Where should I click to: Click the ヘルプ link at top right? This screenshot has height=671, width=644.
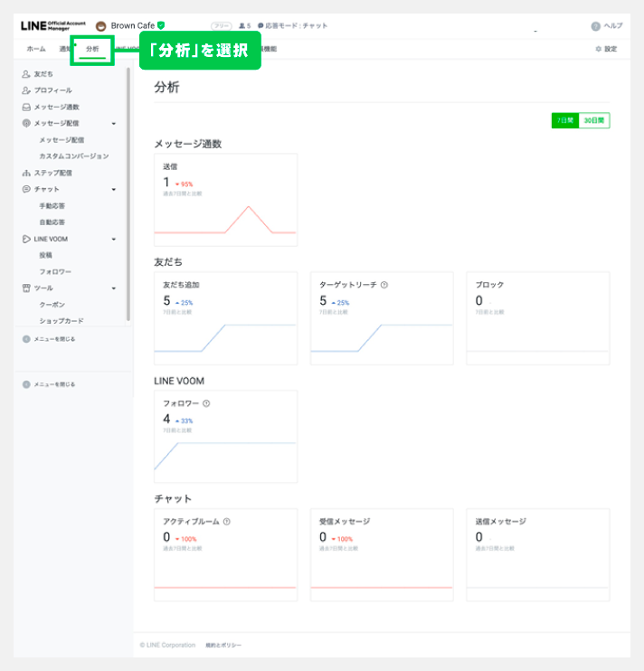pos(613,25)
